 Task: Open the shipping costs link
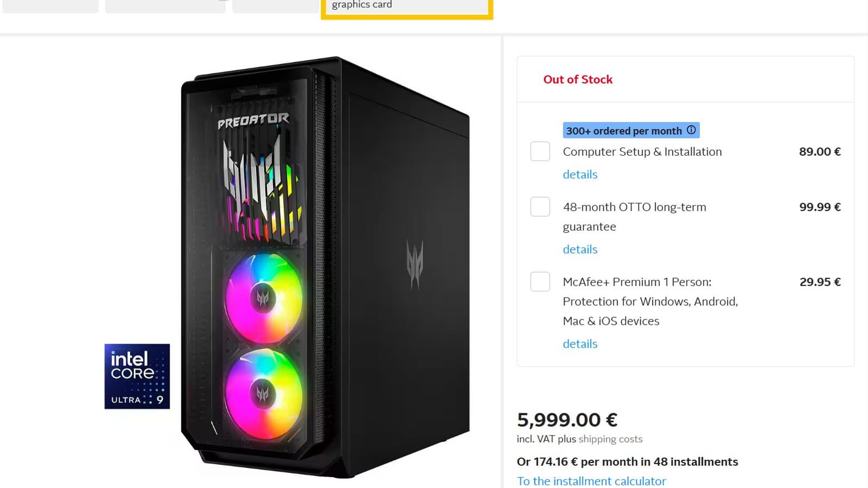[610, 439]
